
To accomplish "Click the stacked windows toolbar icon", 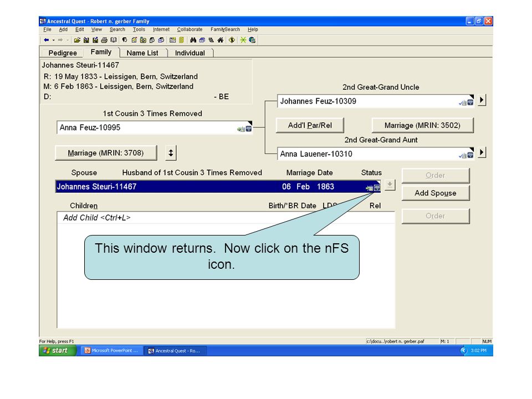I will coord(202,40).
